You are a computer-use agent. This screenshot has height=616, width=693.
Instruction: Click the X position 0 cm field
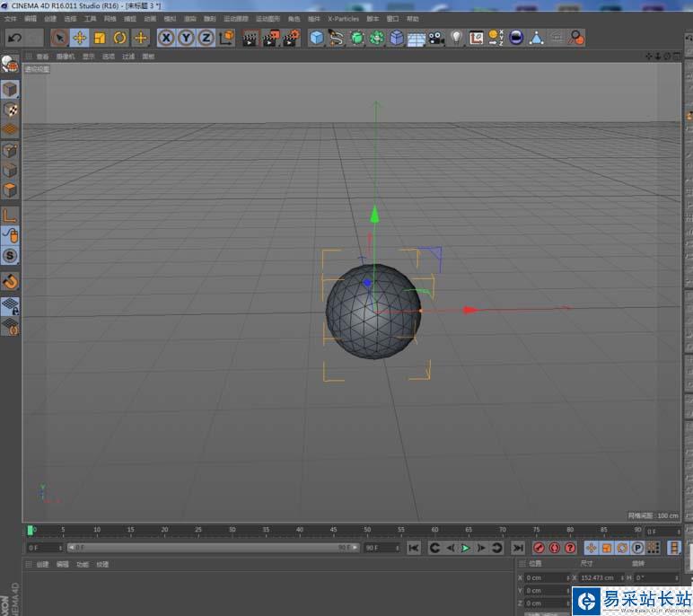tap(547, 578)
